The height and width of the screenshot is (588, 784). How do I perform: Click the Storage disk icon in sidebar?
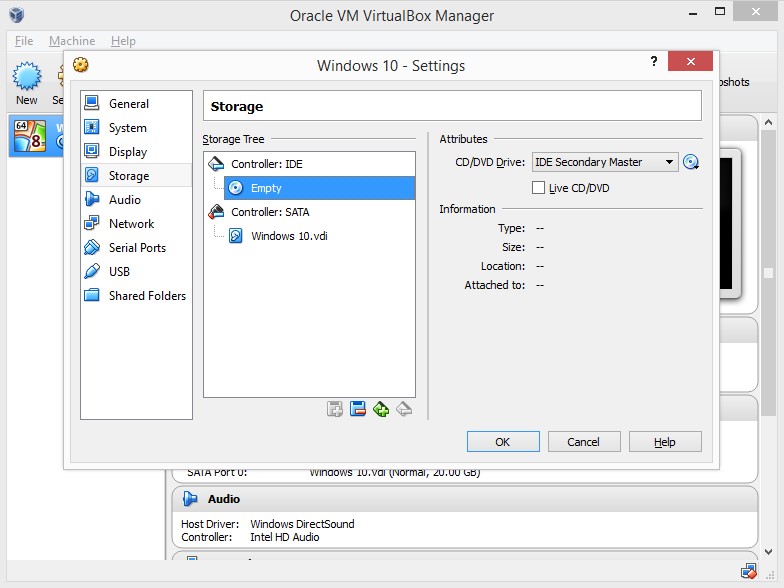coord(92,175)
